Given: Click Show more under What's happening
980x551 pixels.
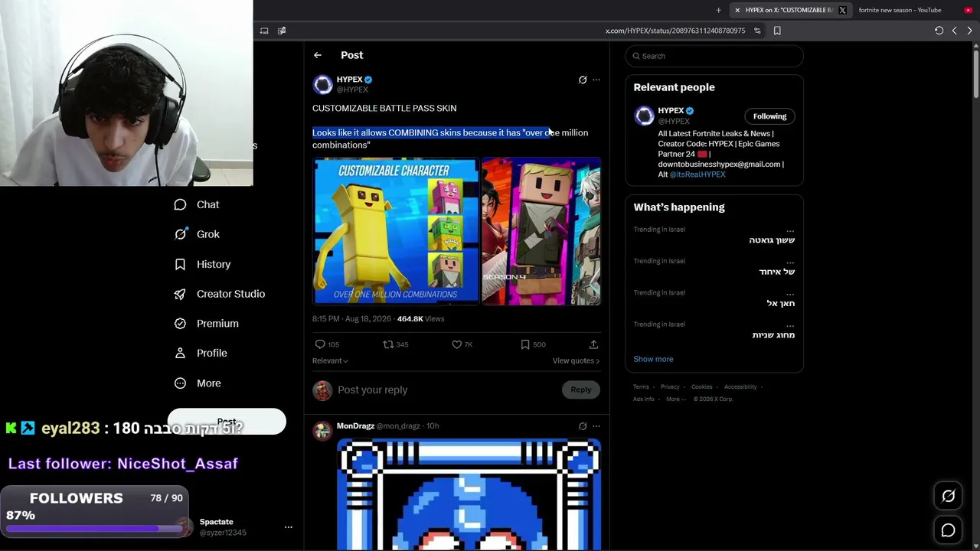Looking at the screenshot, I should (653, 359).
